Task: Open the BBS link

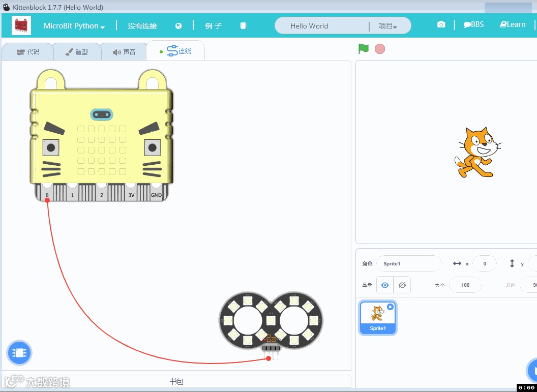Action: pos(473,24)
